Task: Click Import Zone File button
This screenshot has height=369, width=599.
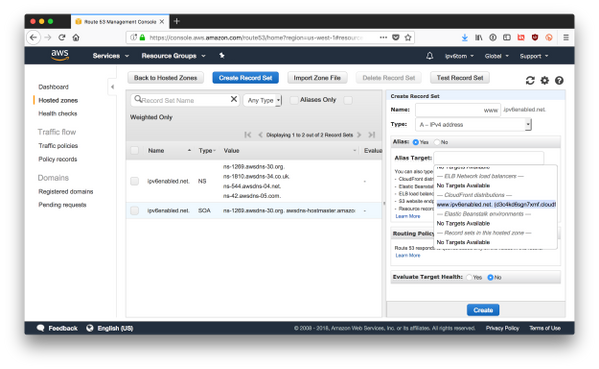Action: click(317, 78)
